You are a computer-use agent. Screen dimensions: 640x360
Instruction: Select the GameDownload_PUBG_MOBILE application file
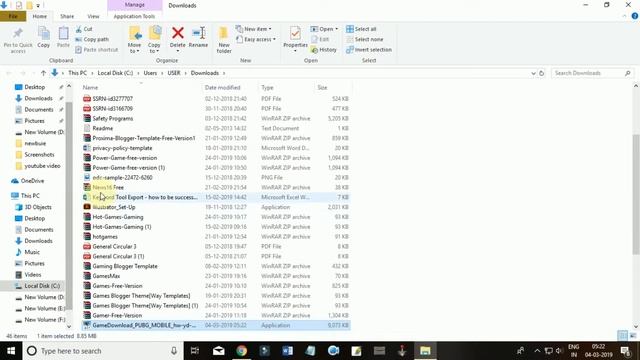(216, 325)
